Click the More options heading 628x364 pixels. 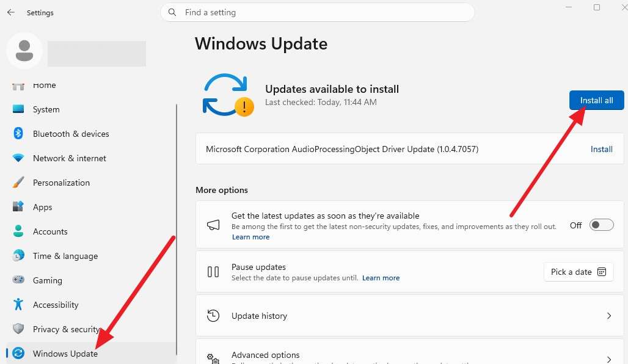click(x=222, y=190)
